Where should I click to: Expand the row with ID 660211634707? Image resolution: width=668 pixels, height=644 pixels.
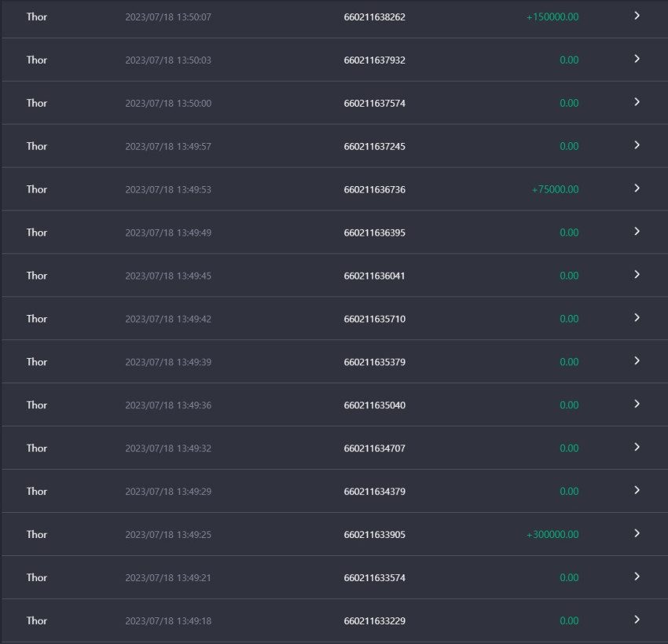[x=637, y=447]
